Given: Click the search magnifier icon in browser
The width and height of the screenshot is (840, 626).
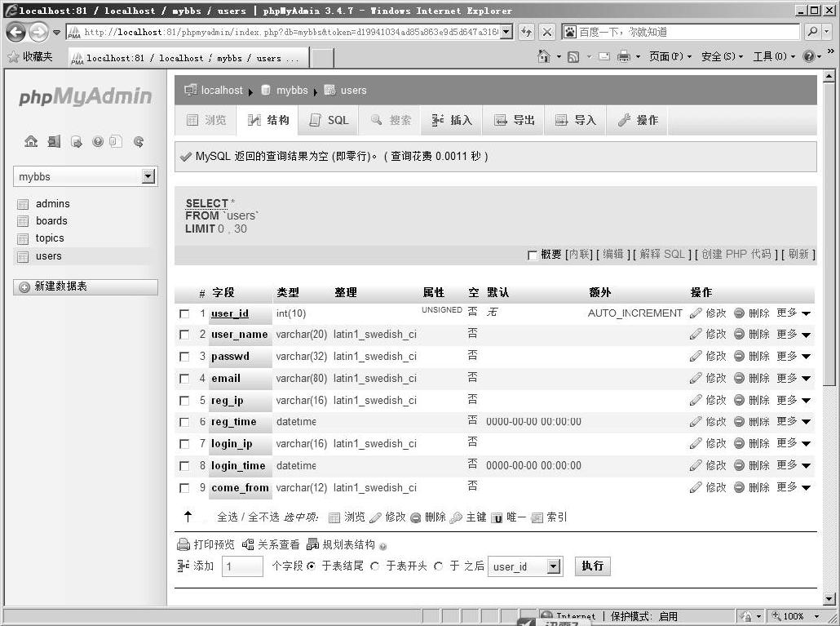Looking at the screenshot, I should pyautogui.click(x=812, y=32).
